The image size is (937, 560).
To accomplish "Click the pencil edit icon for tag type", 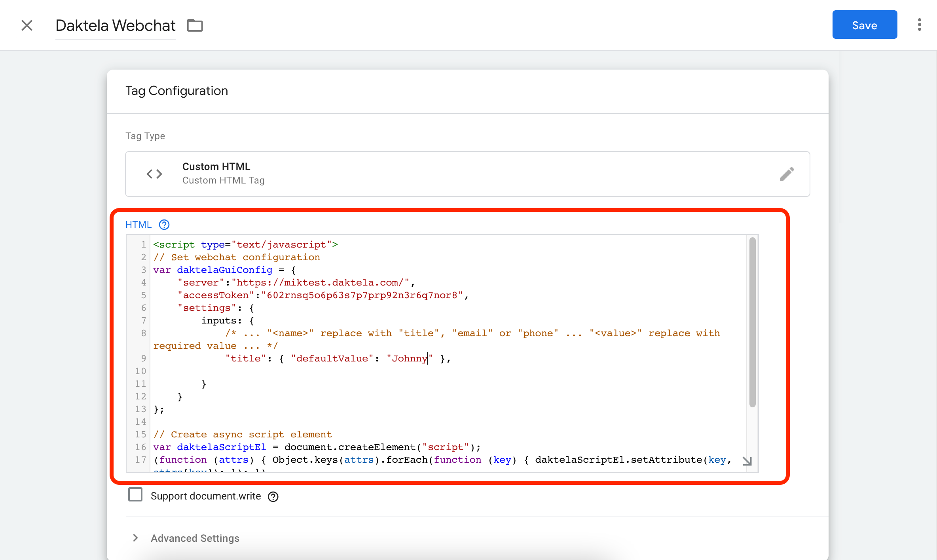I will 787,174.
